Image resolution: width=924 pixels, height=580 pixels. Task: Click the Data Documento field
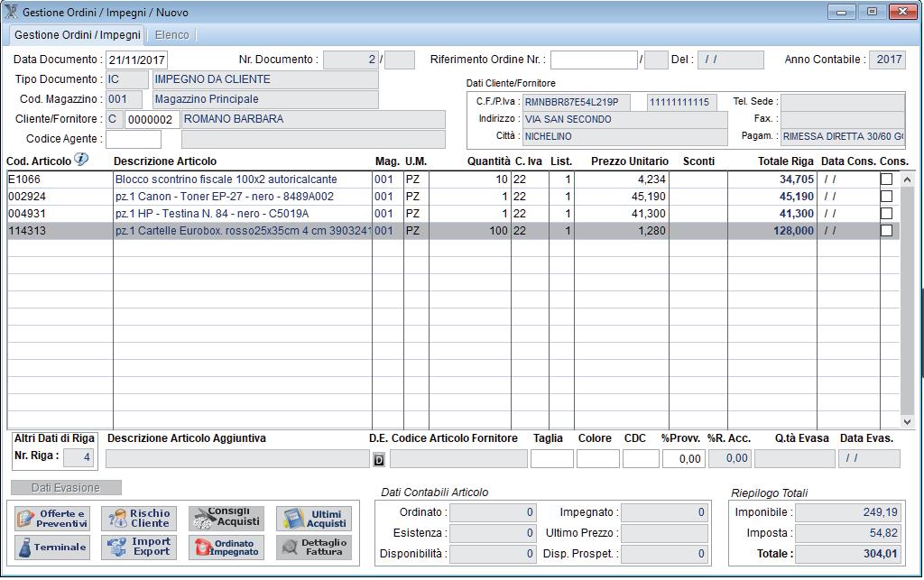pyautogui.click(x=137, y=60)
